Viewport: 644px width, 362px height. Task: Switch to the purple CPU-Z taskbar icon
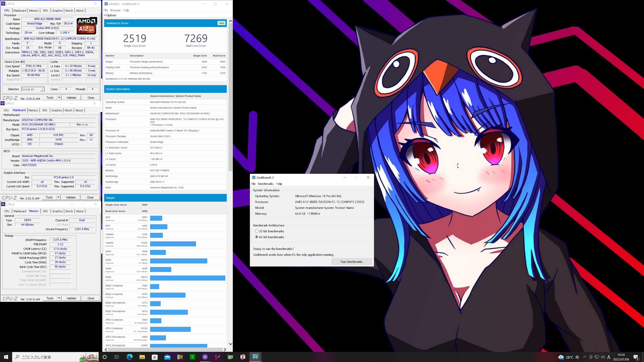point(205,357)
